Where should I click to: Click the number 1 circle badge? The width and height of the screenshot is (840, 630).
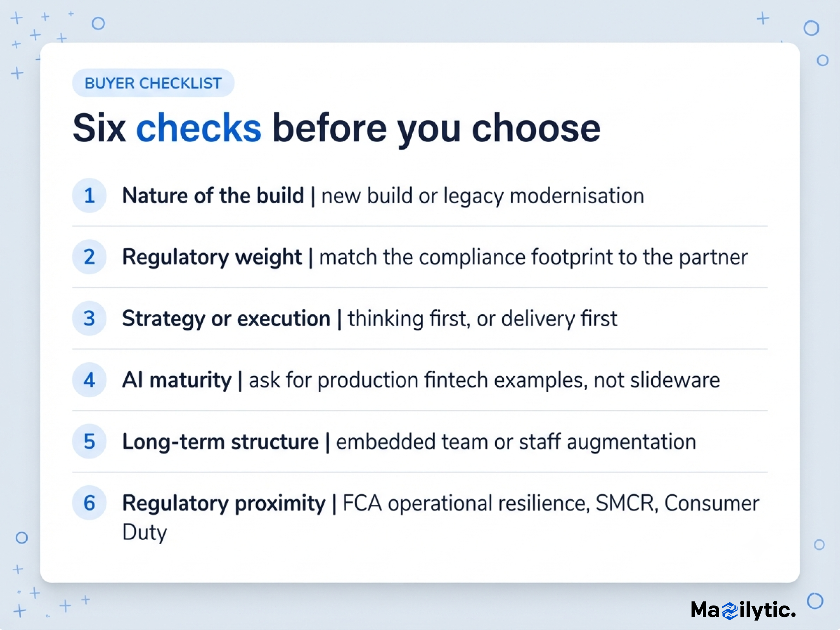(x=89, y=196)
